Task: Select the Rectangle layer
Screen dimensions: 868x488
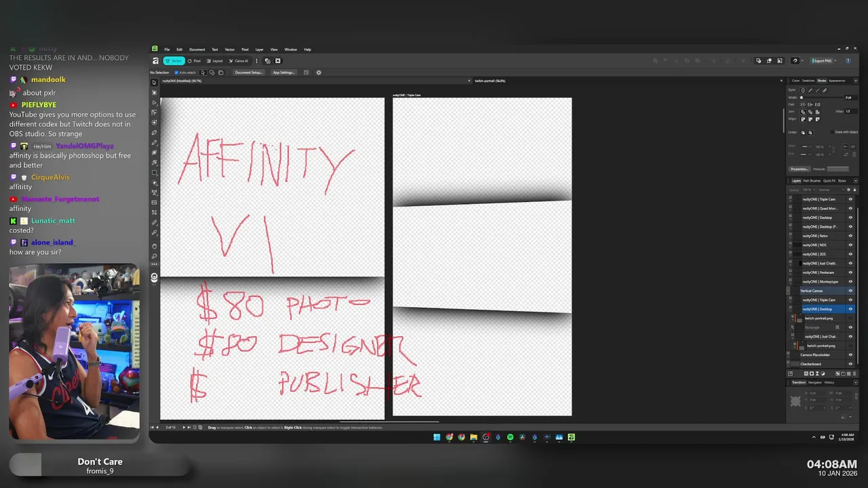Action: click(812, 327)
